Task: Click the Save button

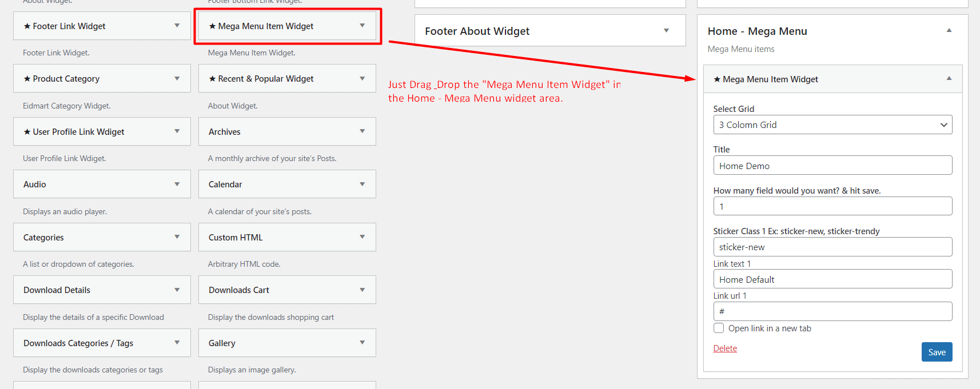Action: tap(937, 352)
